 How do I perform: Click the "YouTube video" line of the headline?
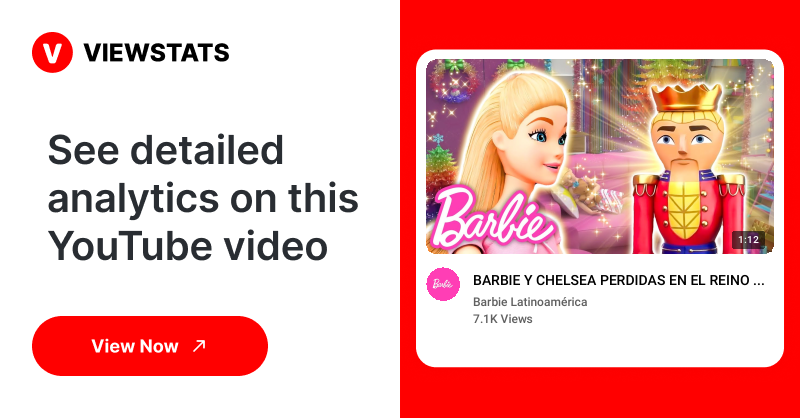pos(188,245)
